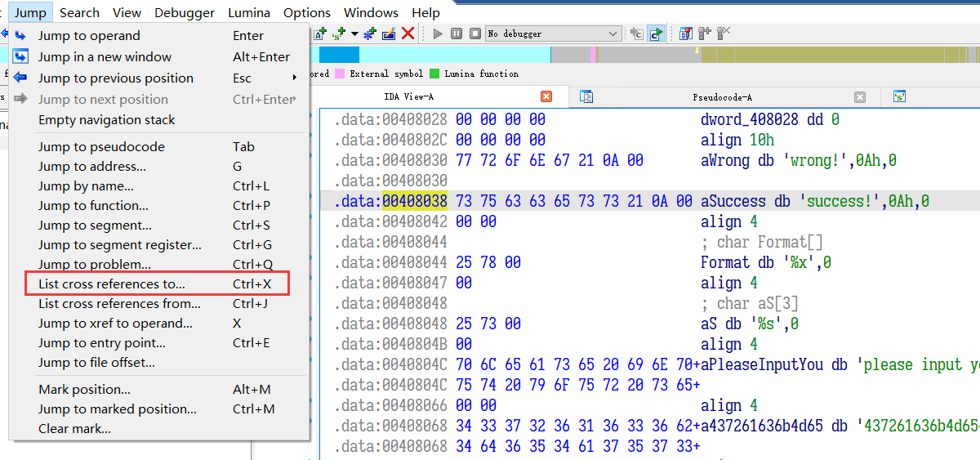The height and width of the screenshot is (460, 980).
Task: Open the small dropdown arrow beside the 's' plus icon
Action: (x=354, y=33)
